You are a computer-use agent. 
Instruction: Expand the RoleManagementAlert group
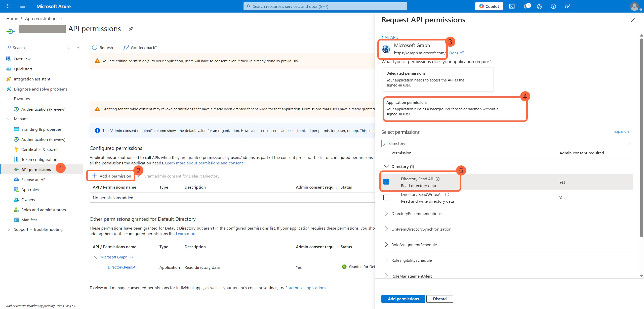tap(386, 276)
